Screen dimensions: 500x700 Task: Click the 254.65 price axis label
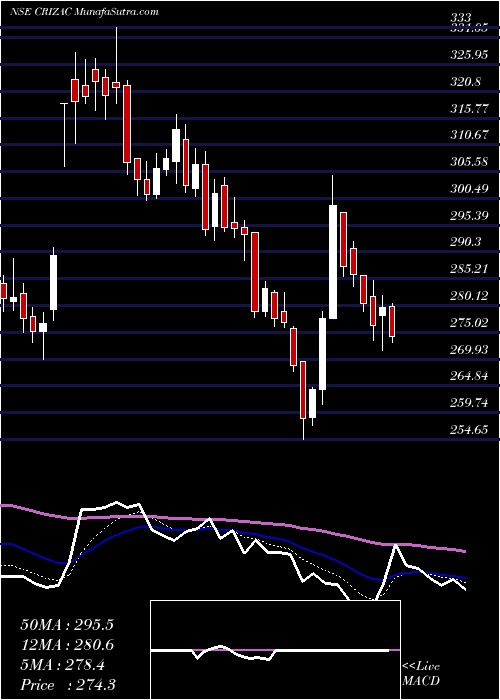pyautogui.click(x=469, y=429)
